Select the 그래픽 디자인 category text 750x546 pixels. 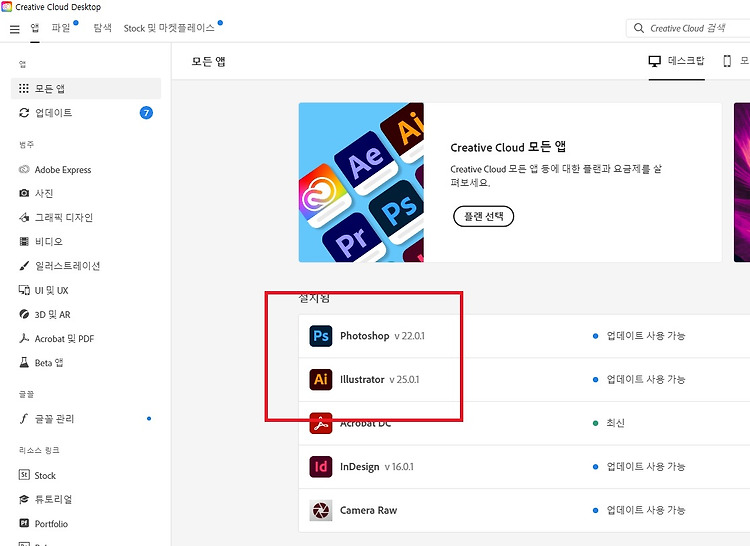pyautogui.click(x=64, y=218)
